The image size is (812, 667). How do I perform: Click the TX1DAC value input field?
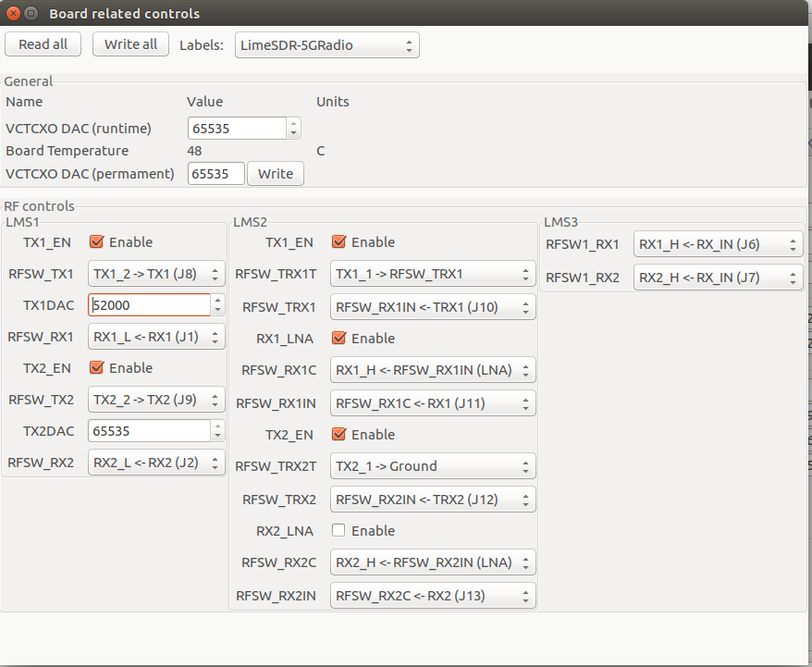[149, 304]
